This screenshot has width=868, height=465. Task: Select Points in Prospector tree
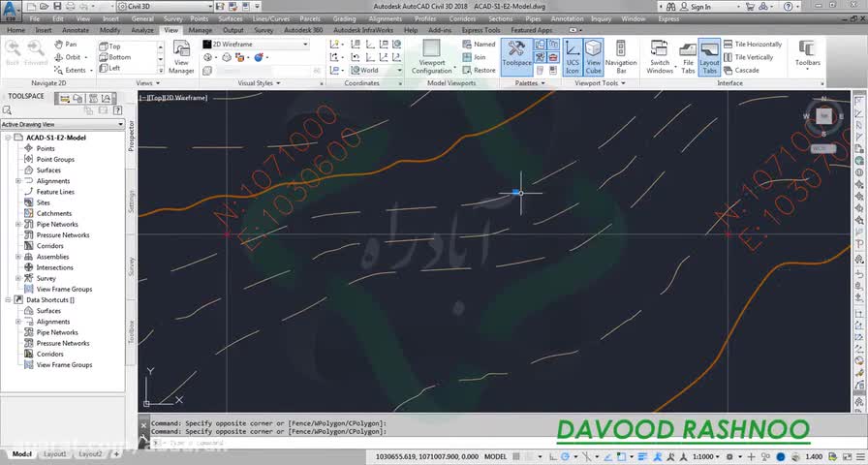pyautogui.click(x=46, y=148)
